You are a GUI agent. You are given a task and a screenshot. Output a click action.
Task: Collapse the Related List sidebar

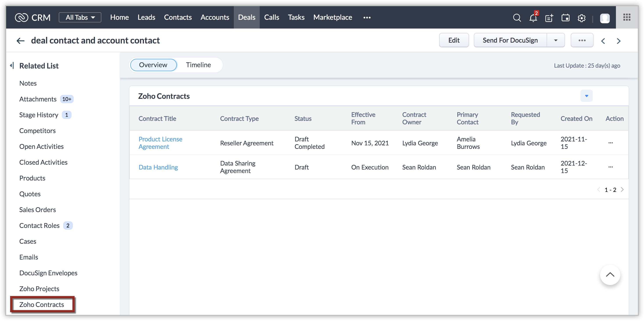(12, 66)
